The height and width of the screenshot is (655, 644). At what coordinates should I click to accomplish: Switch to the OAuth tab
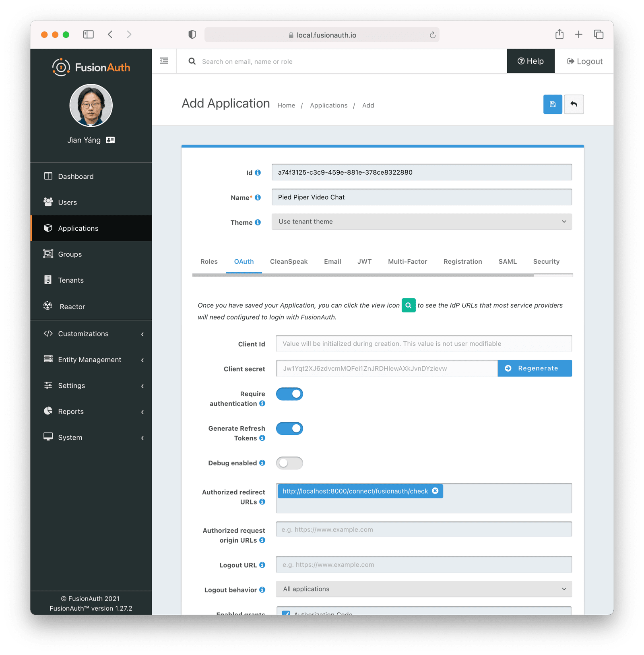pyautogui.click(x=244, y=262)
